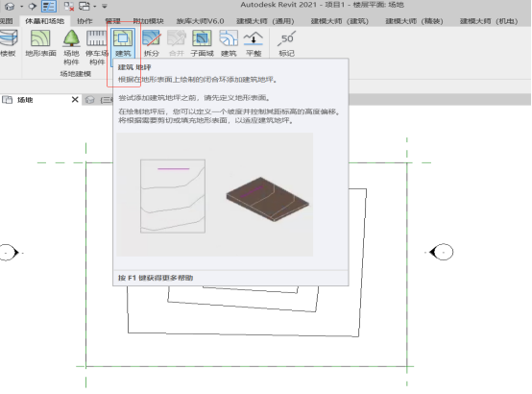Image resolution: width=532 pixels, height=394 pixels.
Task: Click the switch windows icon
Action: (x=85, y=6)
